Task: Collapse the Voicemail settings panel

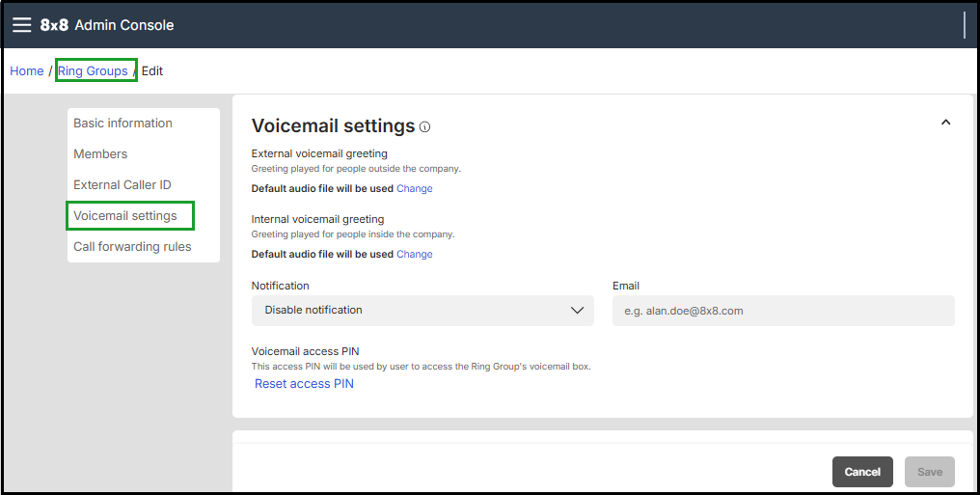Action: click(x=945, y=123)
